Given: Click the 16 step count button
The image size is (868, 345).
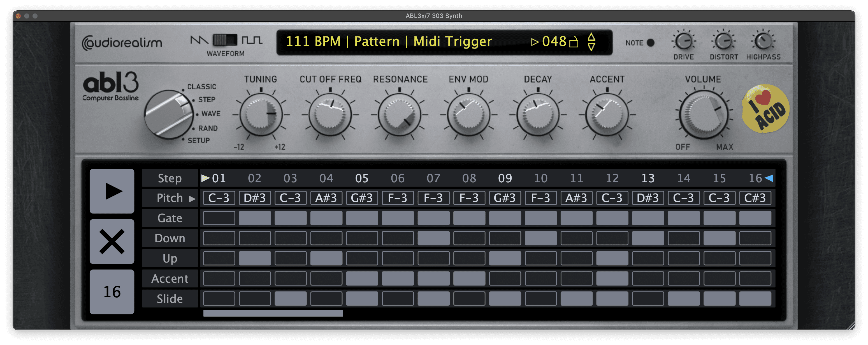Looking at the screenshot, I should [112, 292].
